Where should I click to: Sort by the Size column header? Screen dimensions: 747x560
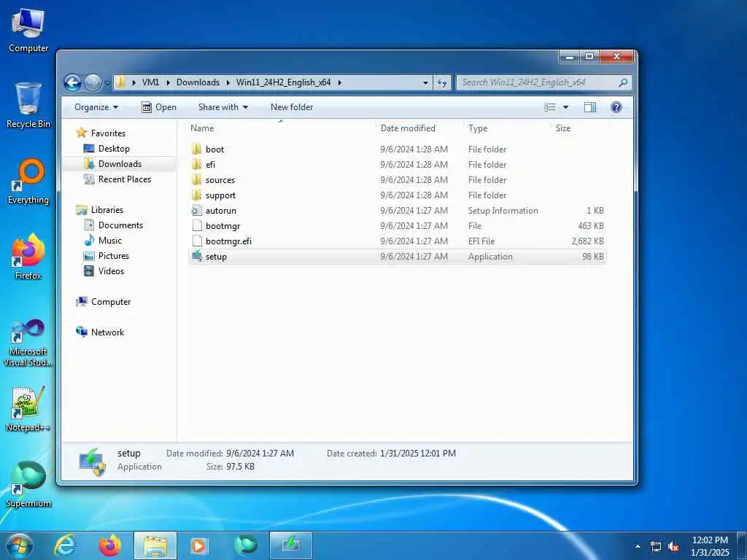click(x=580, y=128)
